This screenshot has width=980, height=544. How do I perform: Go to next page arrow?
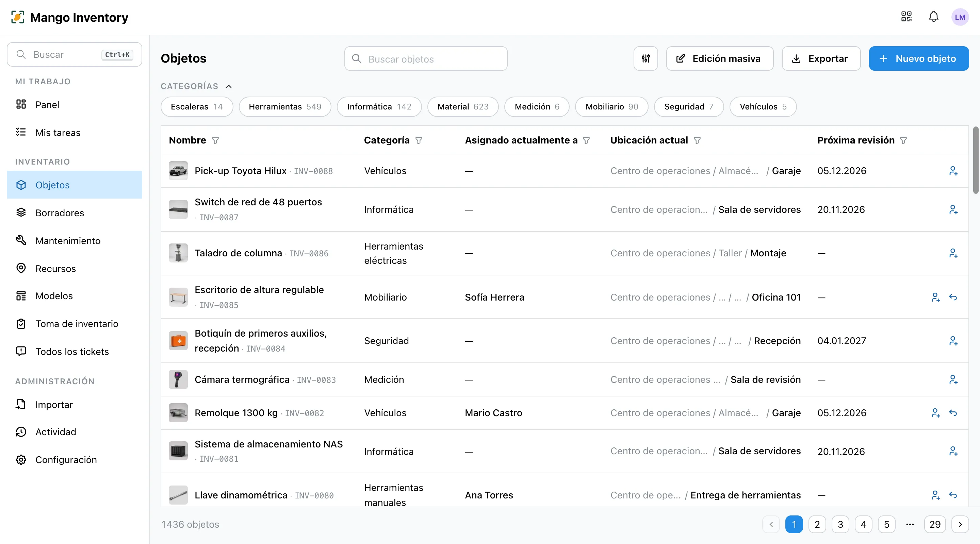pyautogui.click(x=960, y=525)
